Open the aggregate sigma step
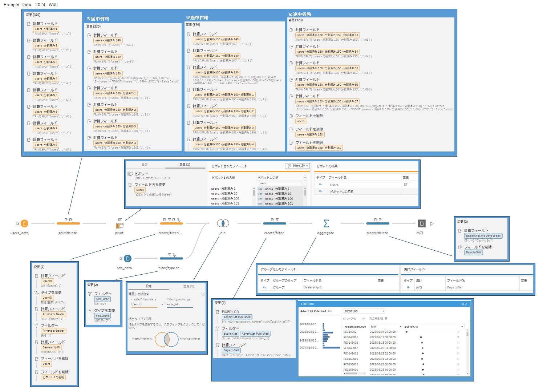Screen dimensions: 539x392 click(326, 223)
